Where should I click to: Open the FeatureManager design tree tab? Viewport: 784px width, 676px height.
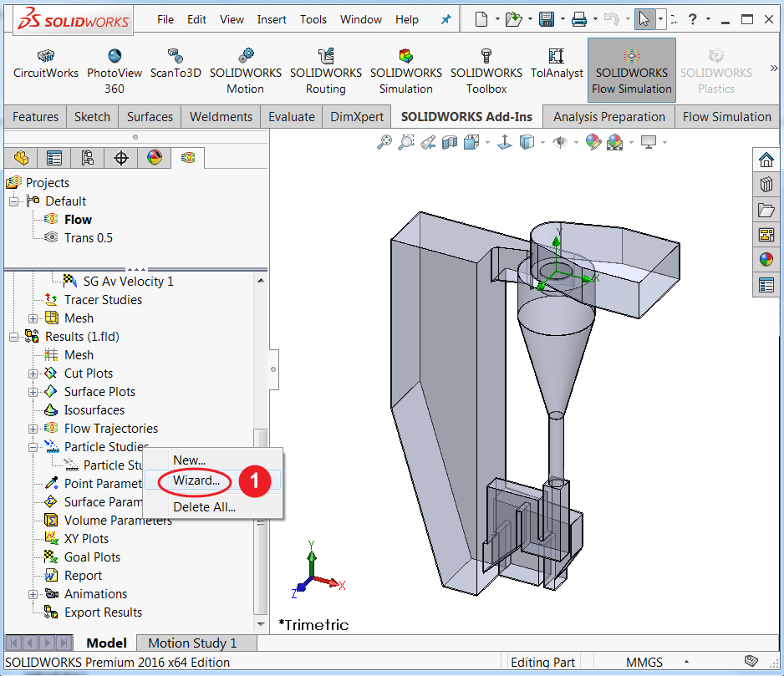tap(21, 158)
